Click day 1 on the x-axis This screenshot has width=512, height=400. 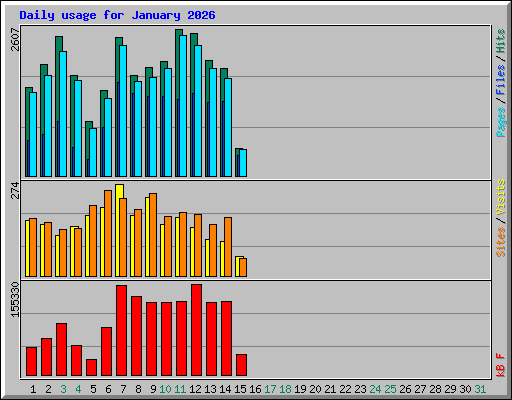click(33, 389)
